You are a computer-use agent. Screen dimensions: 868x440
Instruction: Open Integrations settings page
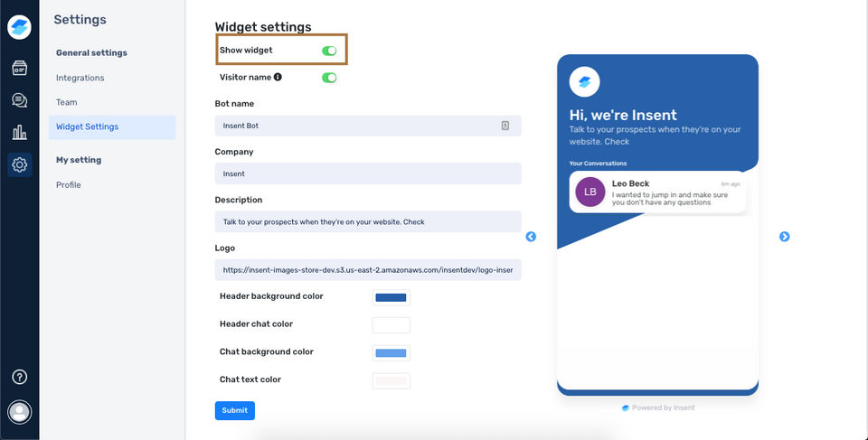(x=80, y=78)
